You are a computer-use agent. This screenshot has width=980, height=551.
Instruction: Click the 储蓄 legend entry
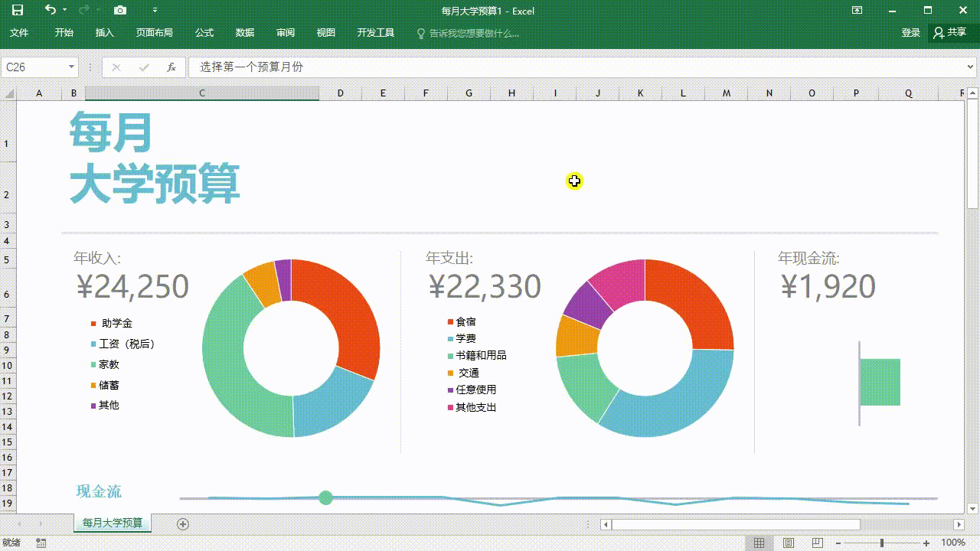coord(105,385)
